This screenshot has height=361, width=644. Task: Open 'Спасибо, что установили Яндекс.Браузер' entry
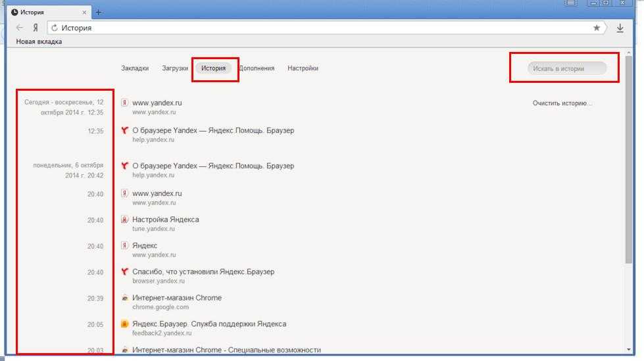pyautogui.click(x=203, y=272)
